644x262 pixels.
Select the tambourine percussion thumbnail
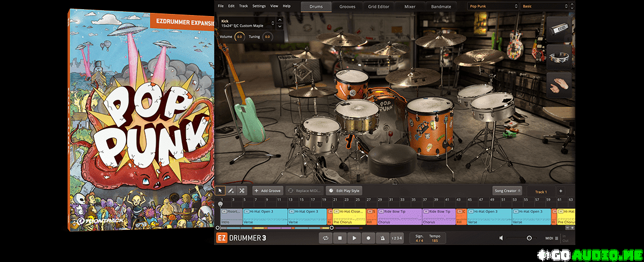(560, 56)
